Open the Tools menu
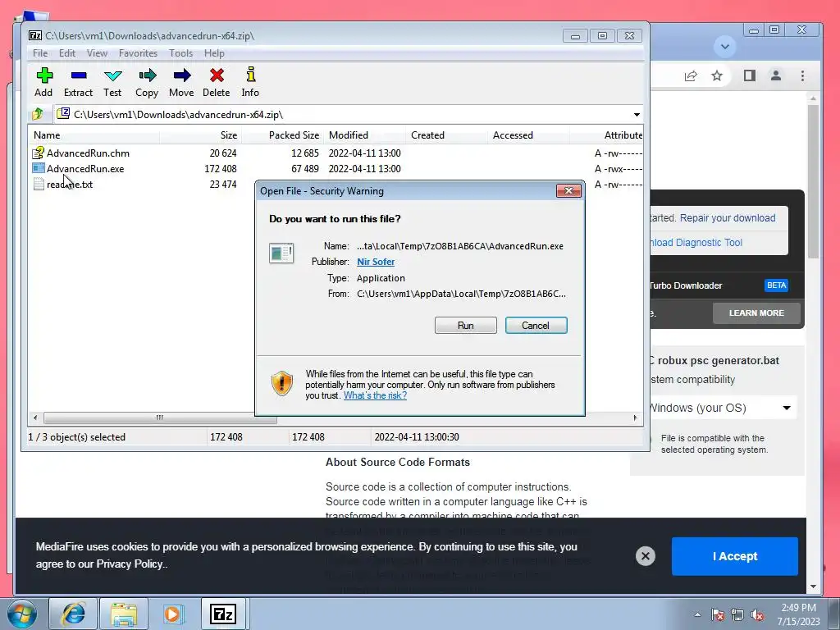 click(180, 53)
